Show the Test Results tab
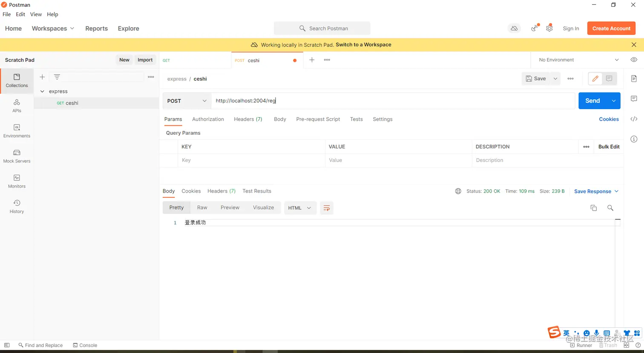Viewport: 644px width, 353px height. (x=257, y=191)
